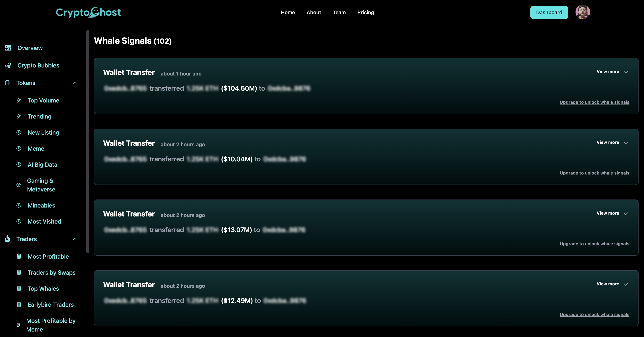Viewport: 644px width, 337px height.
Task: Select Traders by Swaps in sidebar
Action: 52,272
